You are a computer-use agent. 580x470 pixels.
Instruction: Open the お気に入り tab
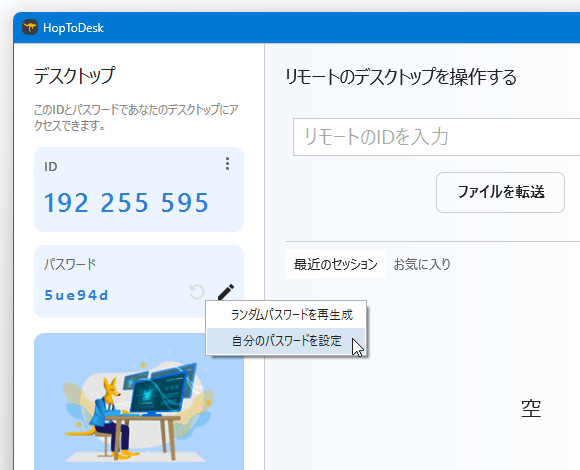422,264
